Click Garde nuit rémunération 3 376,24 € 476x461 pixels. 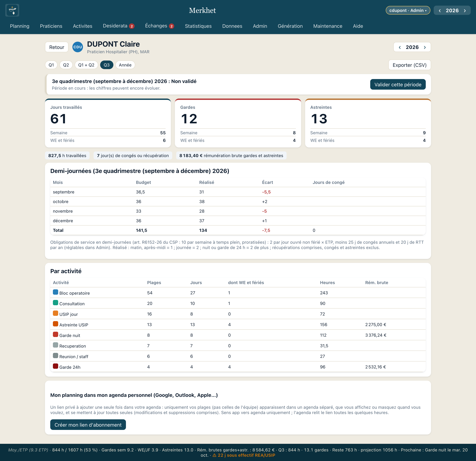[x=376, y=335]
